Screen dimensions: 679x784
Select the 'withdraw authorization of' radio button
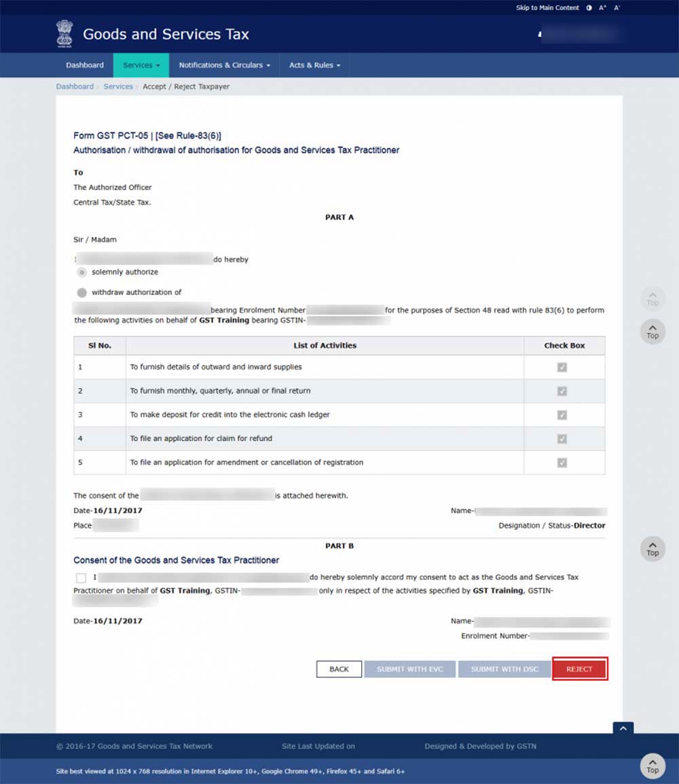(x=82, y=293)
